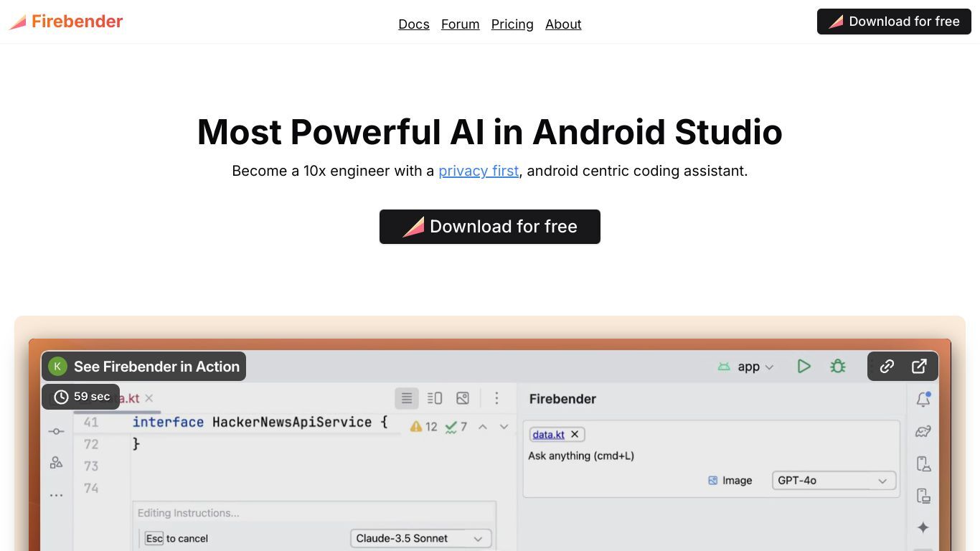Viewport: 980px width, 551px height.
Task: Open the GPT-4o model dropdown
Action: (834, 481)
